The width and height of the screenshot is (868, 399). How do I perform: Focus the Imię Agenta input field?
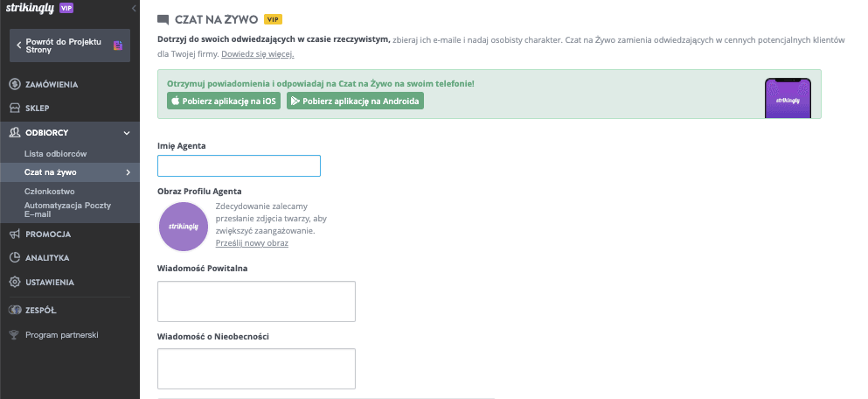click(x=240, y=165)
